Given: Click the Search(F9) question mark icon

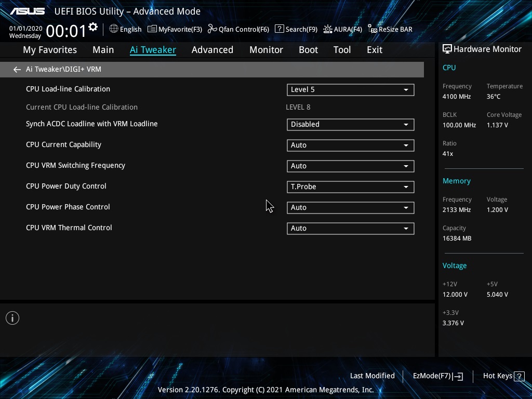Looking at the screenshot, I should coord(279,29).
